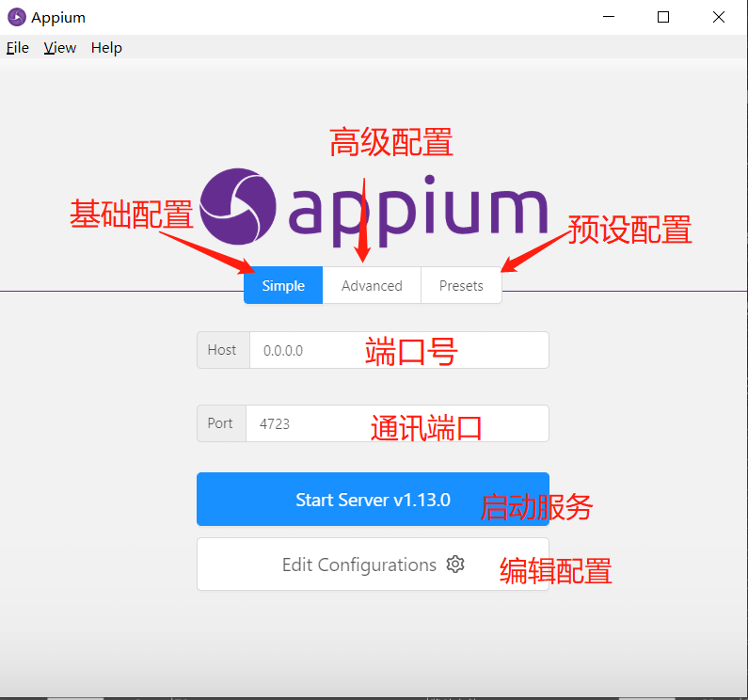Switch to the Presets tab
Viewport: 748px width, 700px height.
click(x=461, y=285)
